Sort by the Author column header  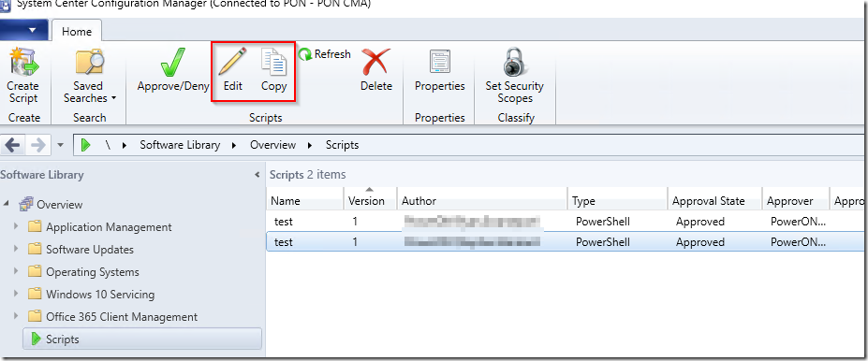tap(482, 201)
